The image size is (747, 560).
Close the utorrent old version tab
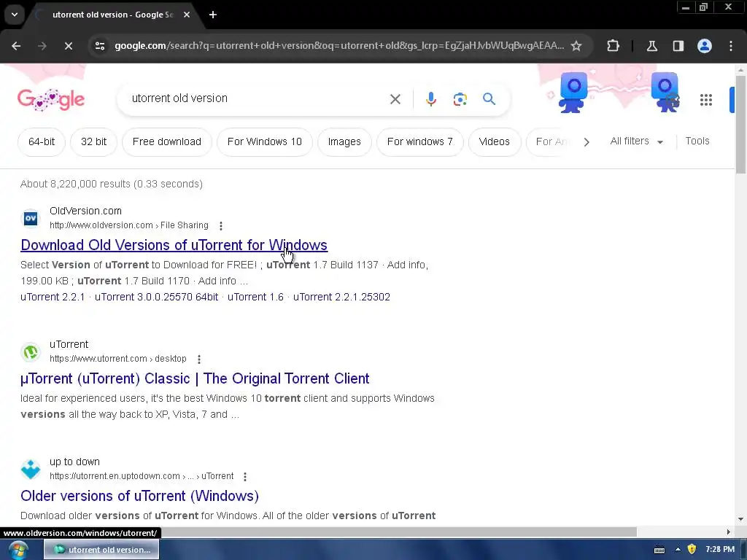[187, 15]
